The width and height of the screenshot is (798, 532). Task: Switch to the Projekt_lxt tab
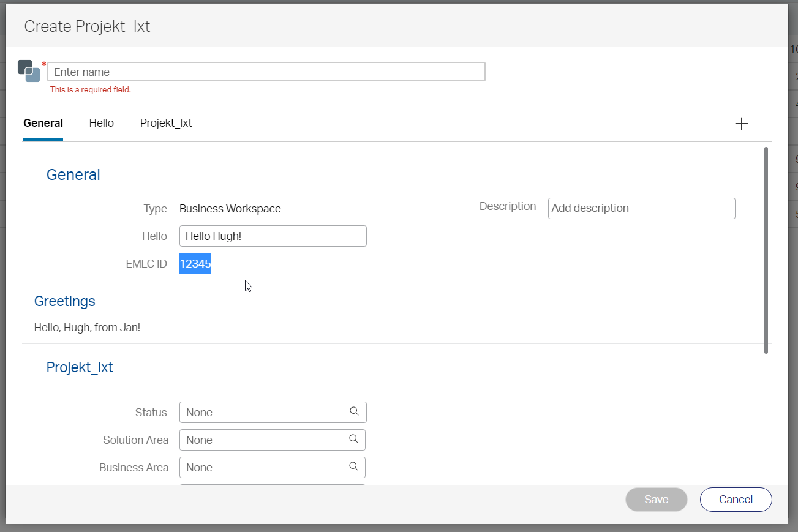coord(166,123)
